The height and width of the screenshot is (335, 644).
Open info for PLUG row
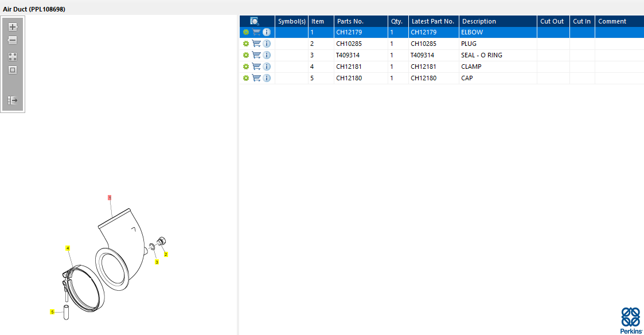(x=267, y=44)
